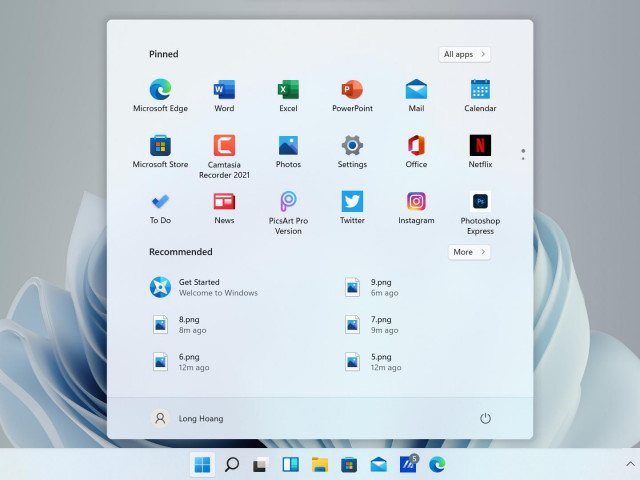Screen dimensions: 640x480
Task: Launch Instagram from pinned apps
Action: (x=416, y=207)
